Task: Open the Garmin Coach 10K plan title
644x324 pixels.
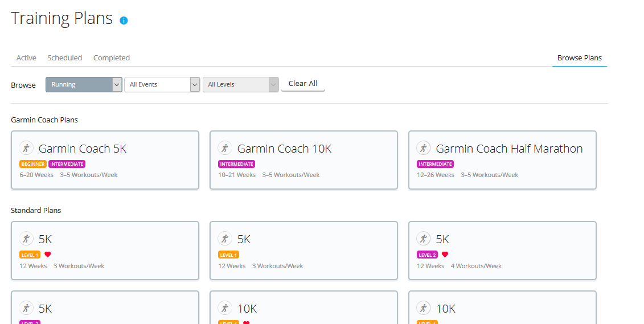Action: pyautogui.click(x=284, y=149)
